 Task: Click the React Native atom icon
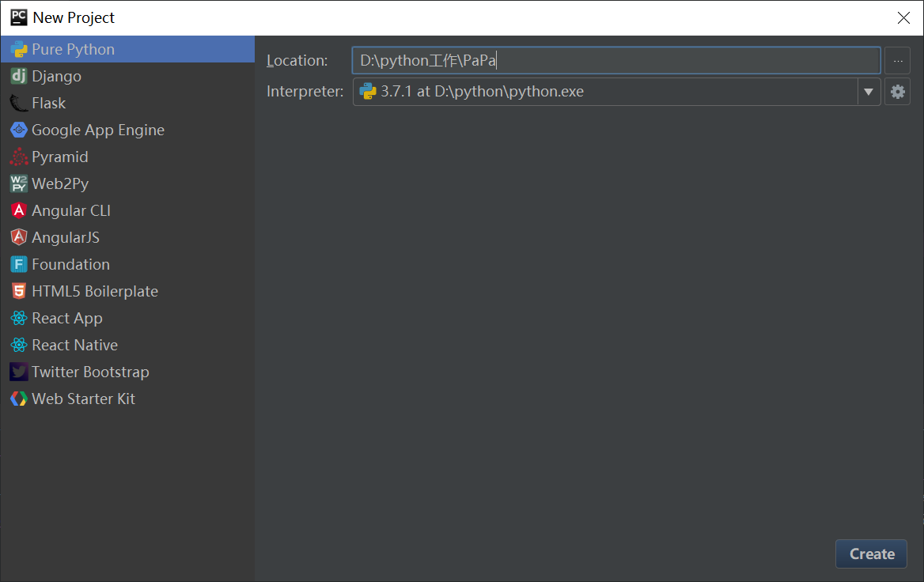pyautogui.click(x=19, y=346)
